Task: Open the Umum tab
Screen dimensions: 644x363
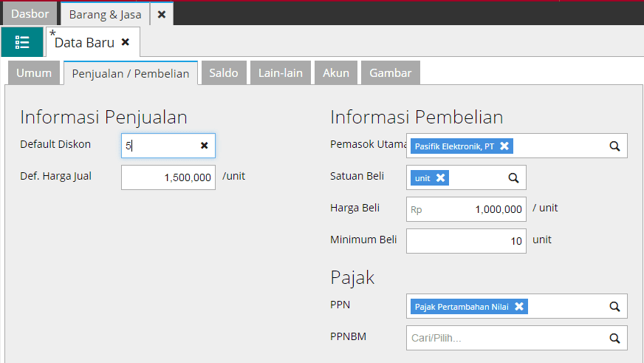Action: point(34,72)
